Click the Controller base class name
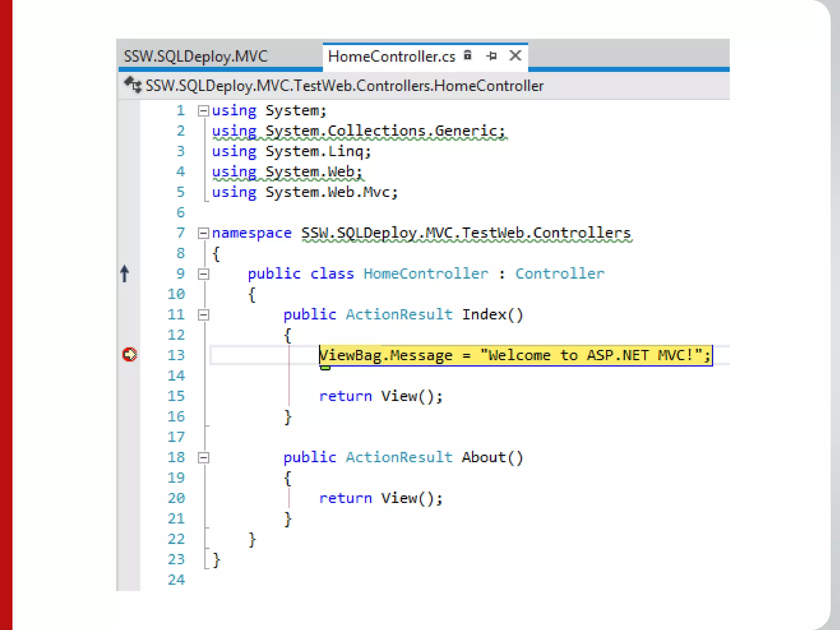 pos(559,274)
